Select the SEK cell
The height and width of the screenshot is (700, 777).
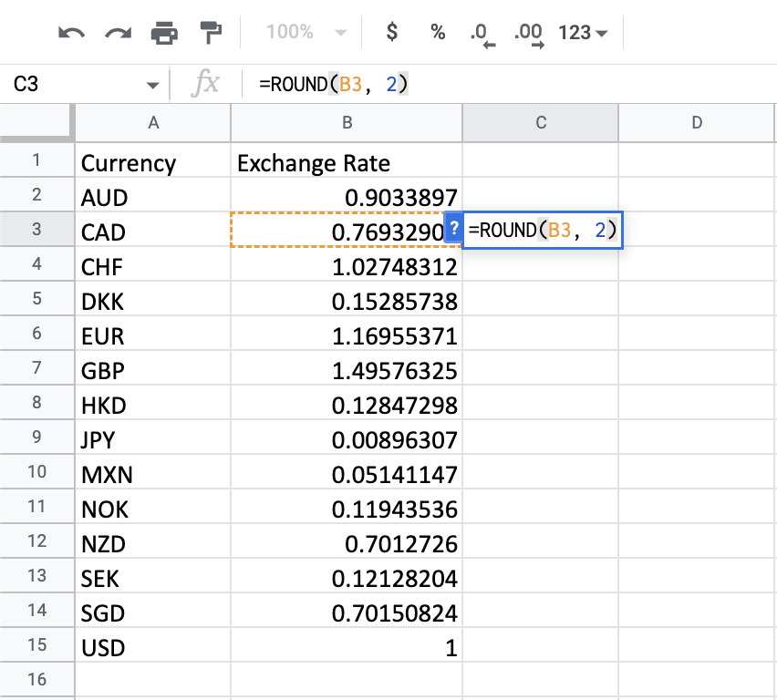(153, 576)
